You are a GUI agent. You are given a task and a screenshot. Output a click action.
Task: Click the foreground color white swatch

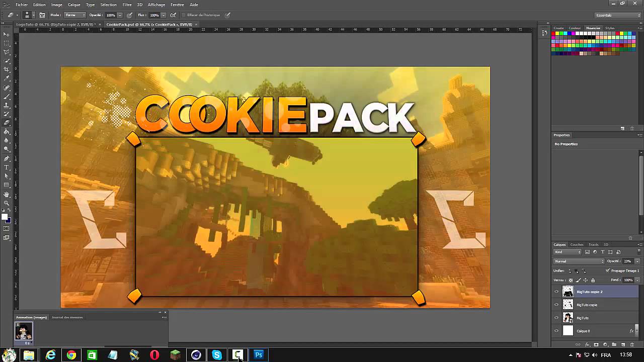tap(5, 218)
